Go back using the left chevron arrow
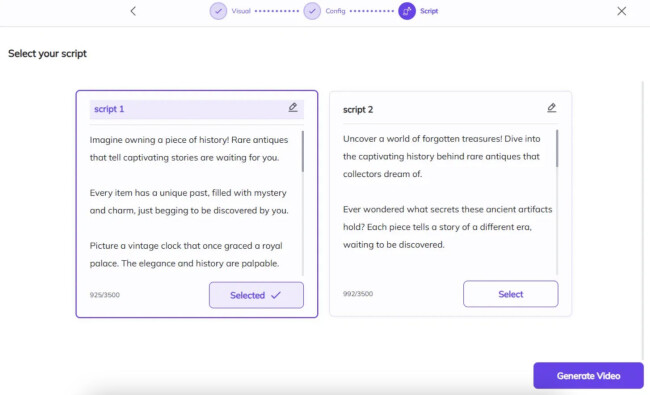Image resolution: width=650 pixels, height=395 pixels. click(133, 11)
